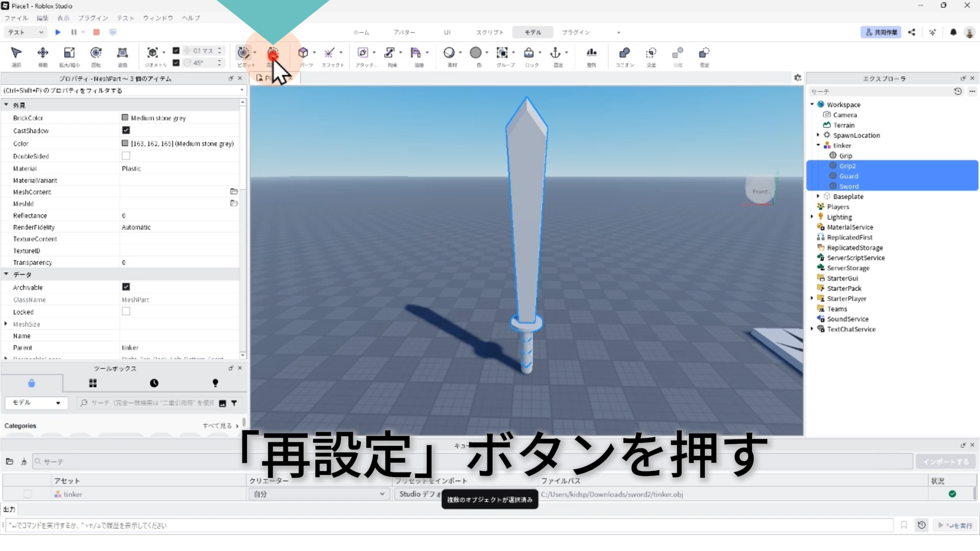The height and width of the screenshot is (551, 980).
Task: Toggle the CastShadow checkbox
Action: pos(126,131)
